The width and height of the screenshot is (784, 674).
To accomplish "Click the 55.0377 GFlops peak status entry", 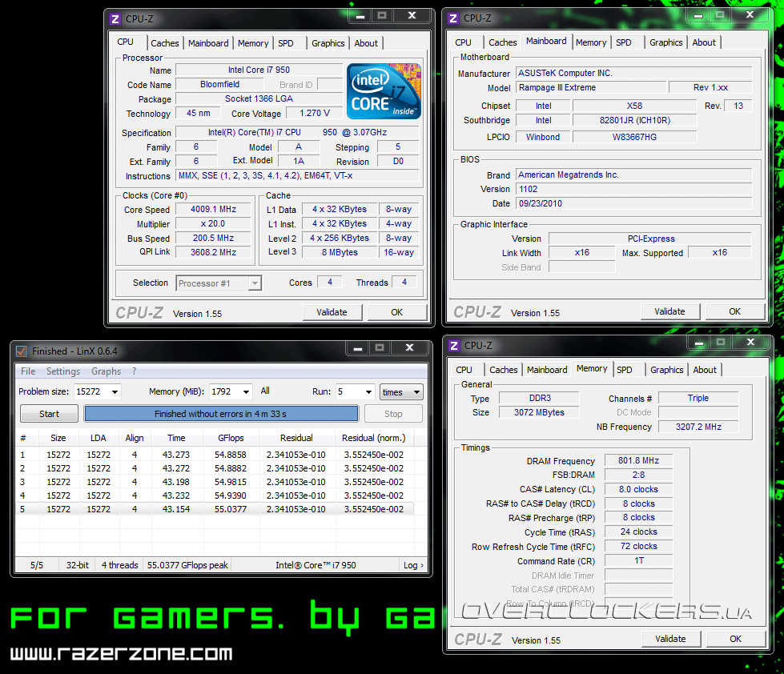I will pos(187,566).
